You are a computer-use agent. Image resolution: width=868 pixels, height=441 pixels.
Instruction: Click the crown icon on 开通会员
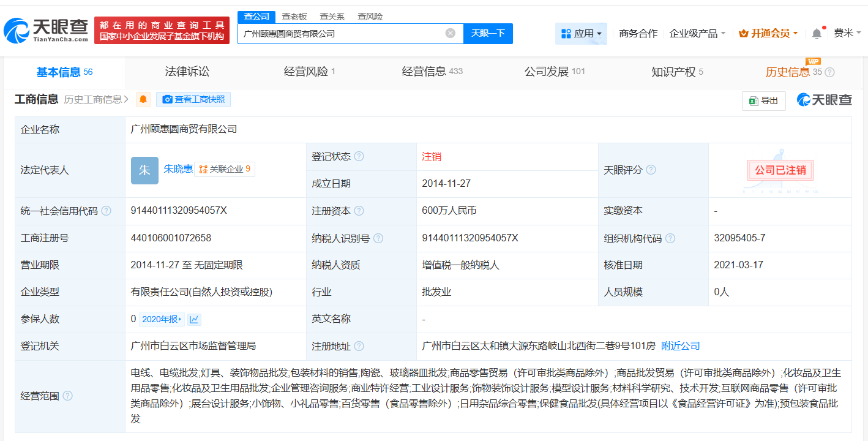click(744, 33)
